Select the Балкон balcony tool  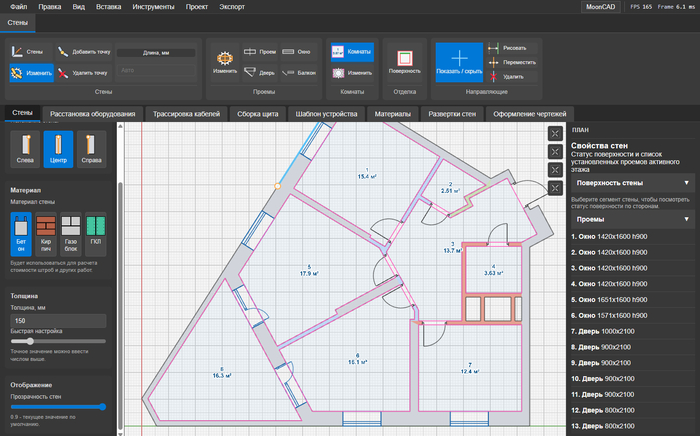[x=299, y=73]
